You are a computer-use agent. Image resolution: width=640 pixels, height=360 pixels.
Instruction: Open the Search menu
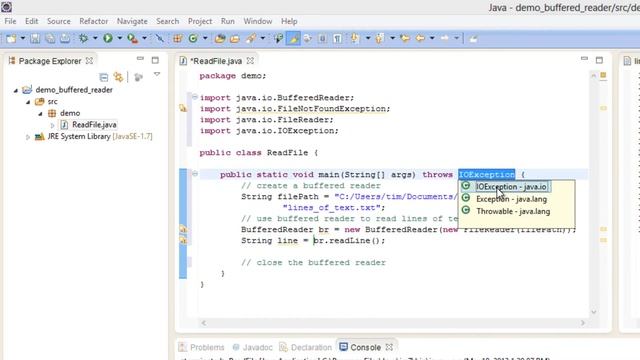(167, 21)
